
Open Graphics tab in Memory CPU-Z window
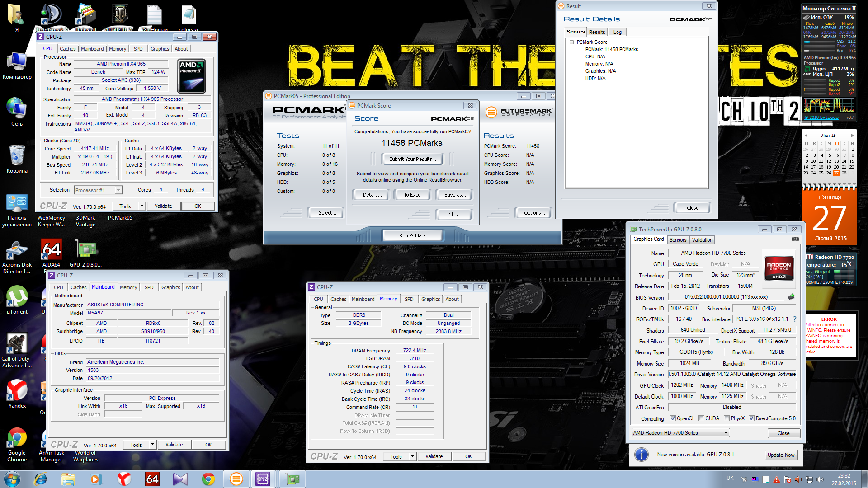[x=430, y=299]
